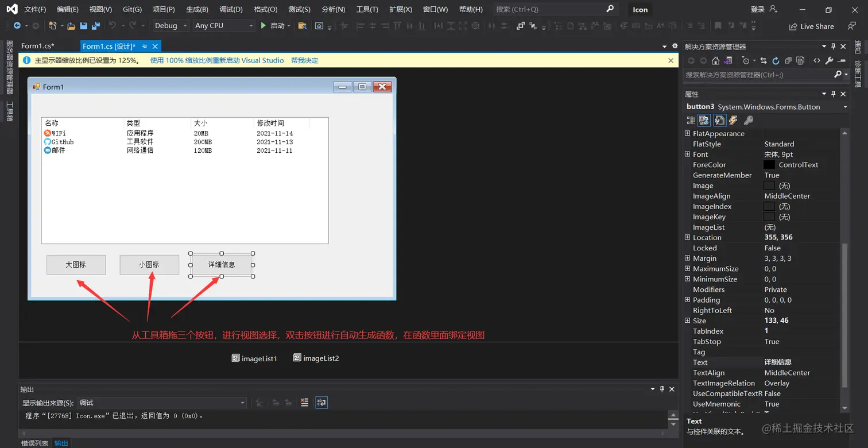Switch to the Form1.cs* code tab

point(38,46)
